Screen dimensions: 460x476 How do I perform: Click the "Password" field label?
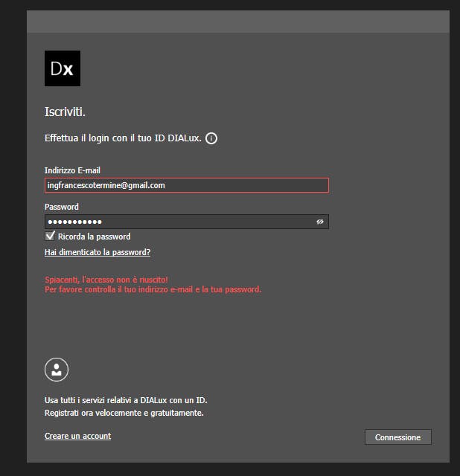coord(62,207)
